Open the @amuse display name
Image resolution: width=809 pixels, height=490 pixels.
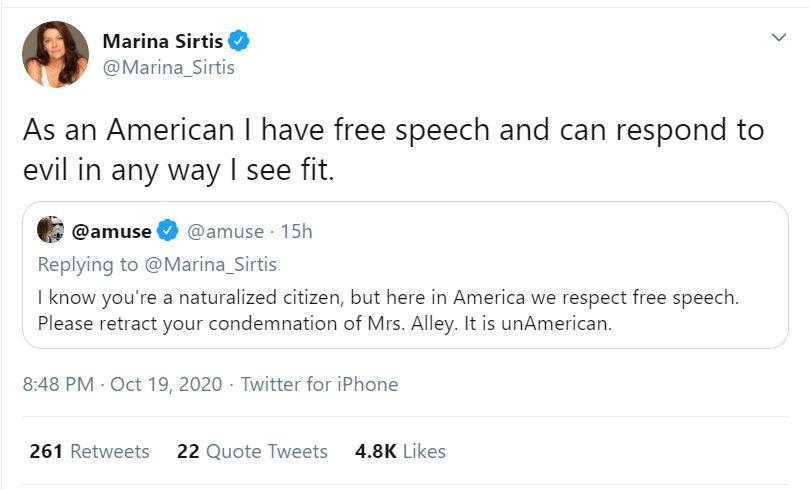[x=111, y=232]
